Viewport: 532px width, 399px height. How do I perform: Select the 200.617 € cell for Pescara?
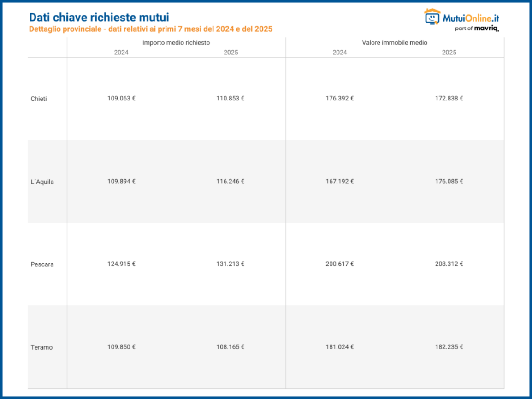pyautogui.click(x=339, y=264)
